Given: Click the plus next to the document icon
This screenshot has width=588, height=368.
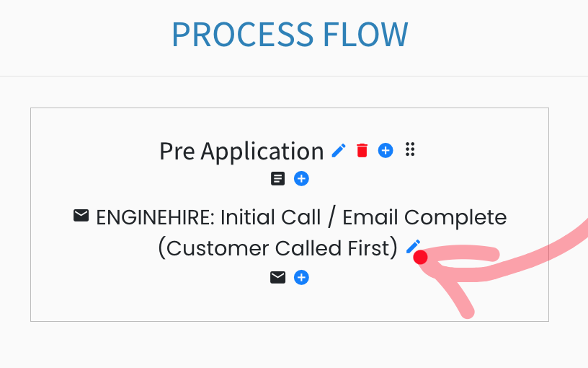Looking at the screenshot, I should coord(301,179).
